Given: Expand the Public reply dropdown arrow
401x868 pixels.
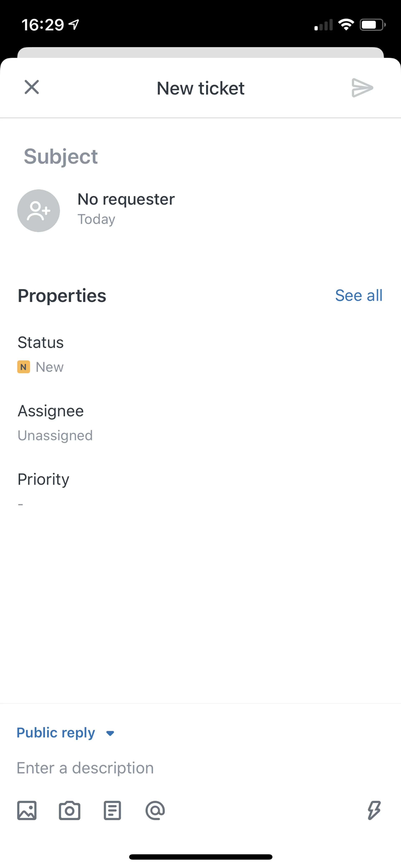Looking at the screenshot, I should (110, 733).
